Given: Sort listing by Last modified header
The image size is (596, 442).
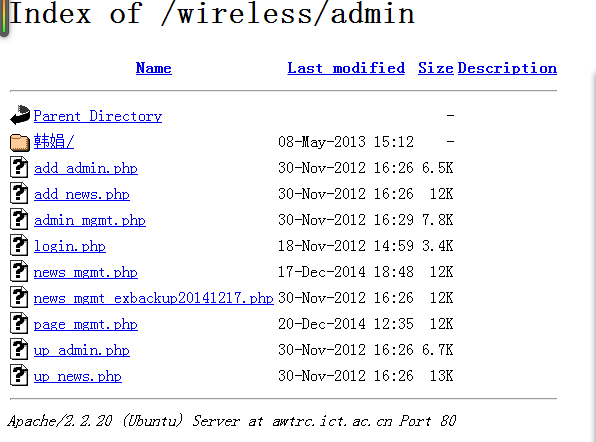Looking at the screenshot, I should pyautogui.click(x=346, y=68).
